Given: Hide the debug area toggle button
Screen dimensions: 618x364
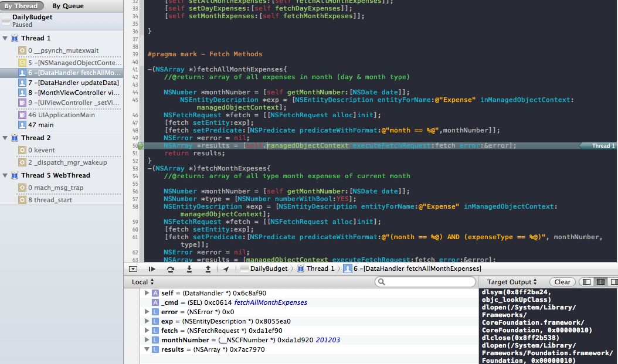Looking at the screenshot, I should 133,269.
